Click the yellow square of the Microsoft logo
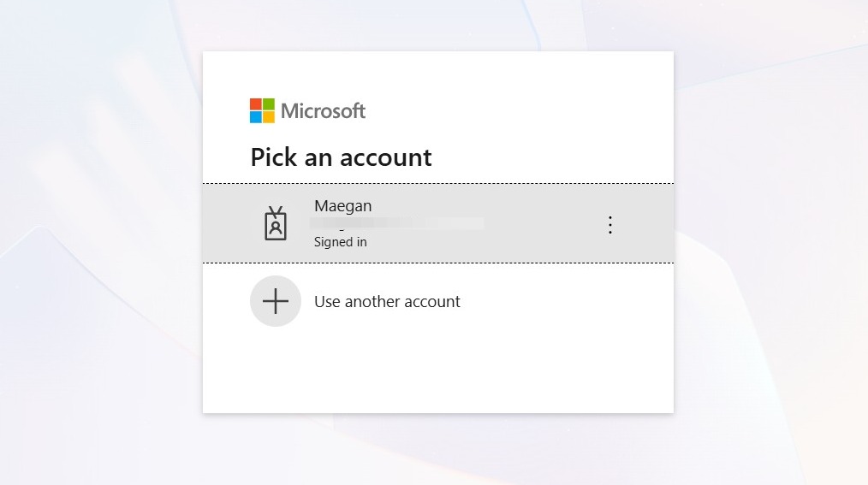This screenshot has width=868, height=485. (269, 117)
